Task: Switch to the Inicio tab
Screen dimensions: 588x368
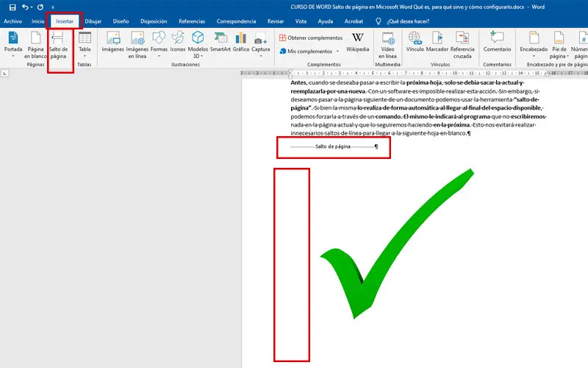Action: point(38,21)
